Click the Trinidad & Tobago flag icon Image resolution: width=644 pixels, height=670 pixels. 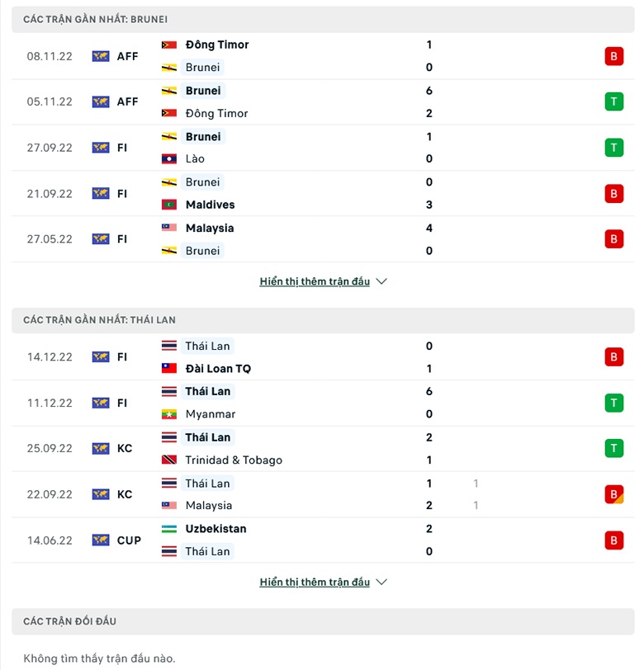pyautogui.click(x=169, y=460)
